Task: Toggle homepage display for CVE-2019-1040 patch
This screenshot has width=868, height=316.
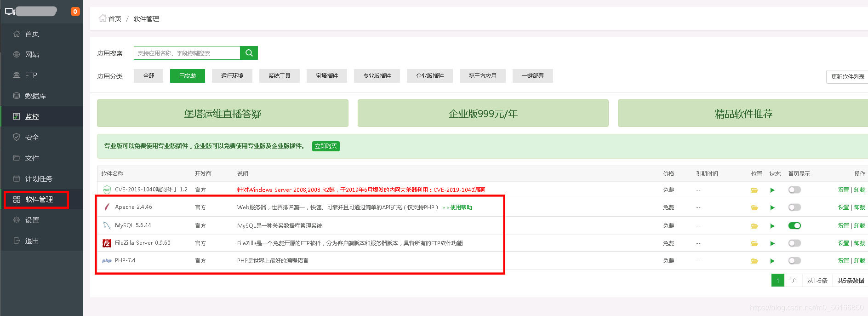Action: point(794,190)
